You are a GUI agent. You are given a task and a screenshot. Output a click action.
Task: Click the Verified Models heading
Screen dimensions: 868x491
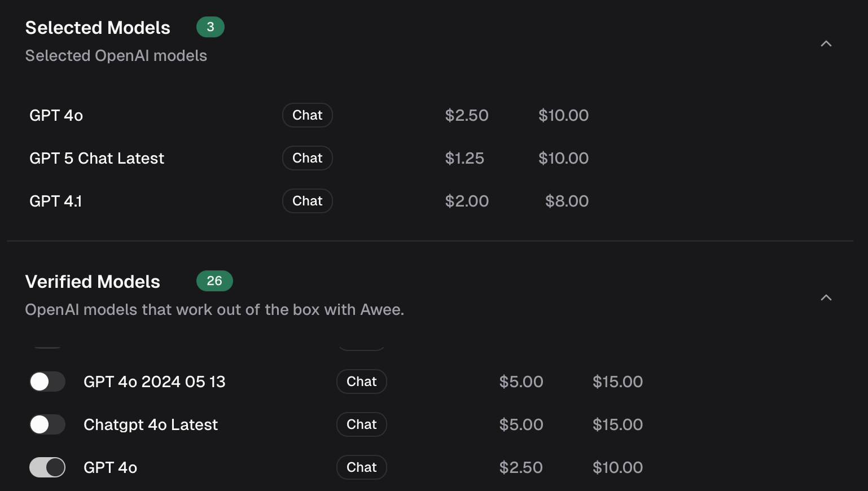pos(93,282)
